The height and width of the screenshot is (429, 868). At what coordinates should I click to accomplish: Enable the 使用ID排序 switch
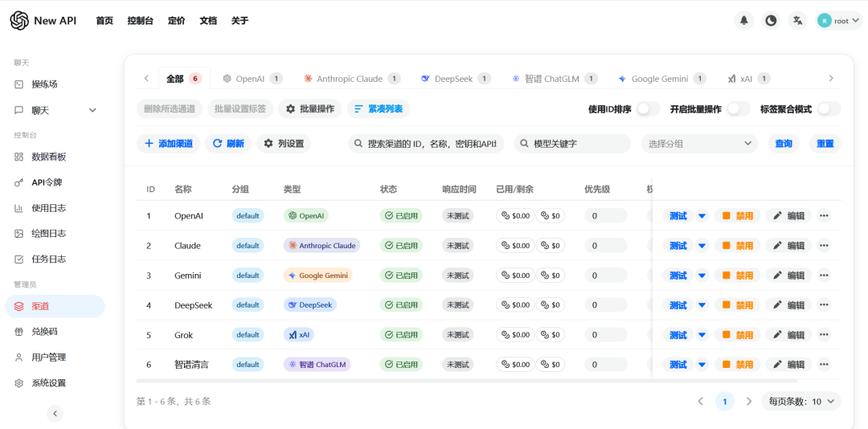(648, 109)
